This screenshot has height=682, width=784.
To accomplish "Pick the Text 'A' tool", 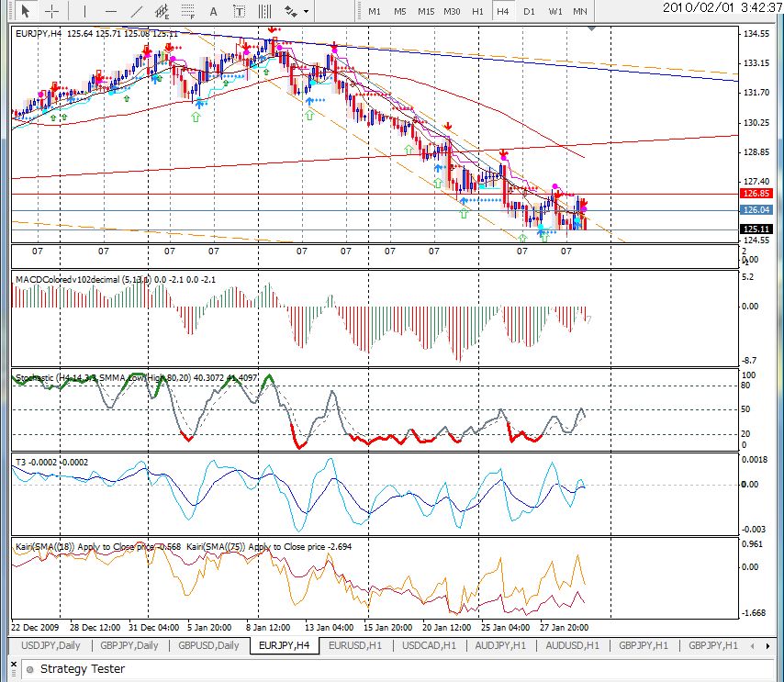I will coord(214,11).
